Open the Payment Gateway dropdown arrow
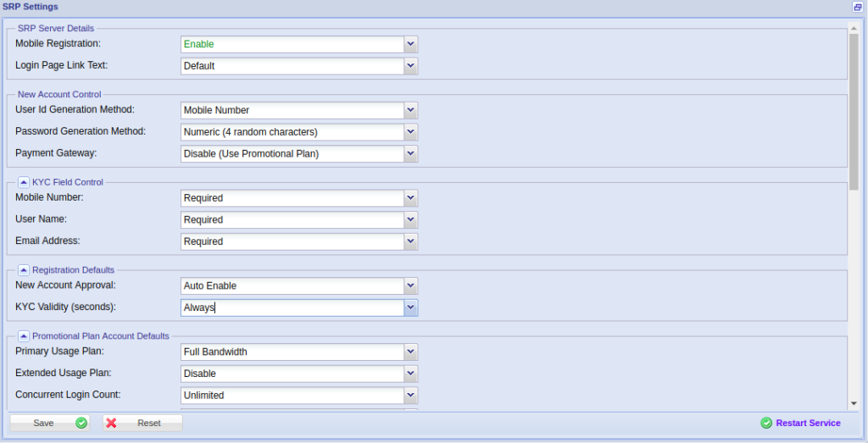This screenshot has height=443, width=868. click(410, 154)
